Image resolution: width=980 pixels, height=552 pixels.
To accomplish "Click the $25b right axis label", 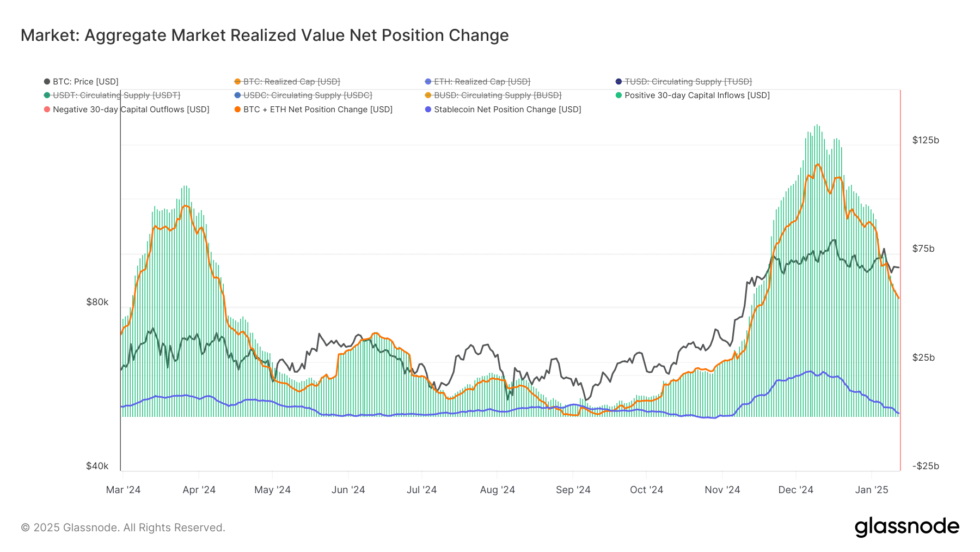I will click(923, 357).
